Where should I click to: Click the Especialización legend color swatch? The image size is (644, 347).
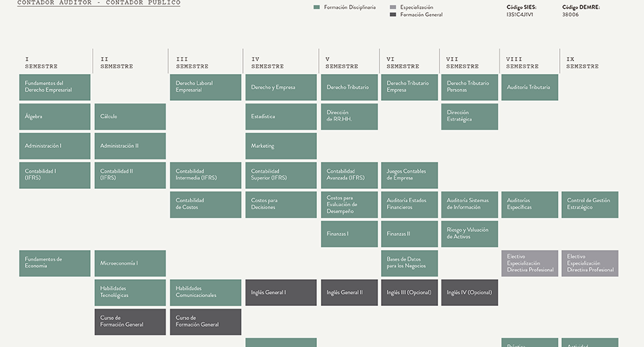click(x=393, y=7)
